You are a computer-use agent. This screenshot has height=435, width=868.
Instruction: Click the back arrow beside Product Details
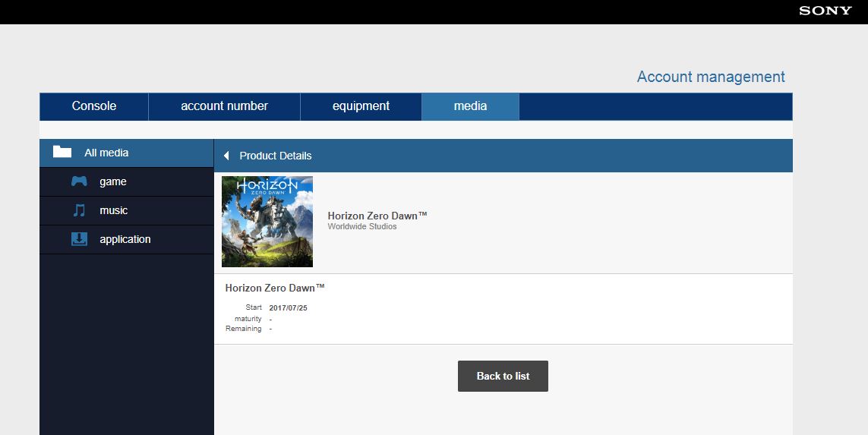point(226,156)
